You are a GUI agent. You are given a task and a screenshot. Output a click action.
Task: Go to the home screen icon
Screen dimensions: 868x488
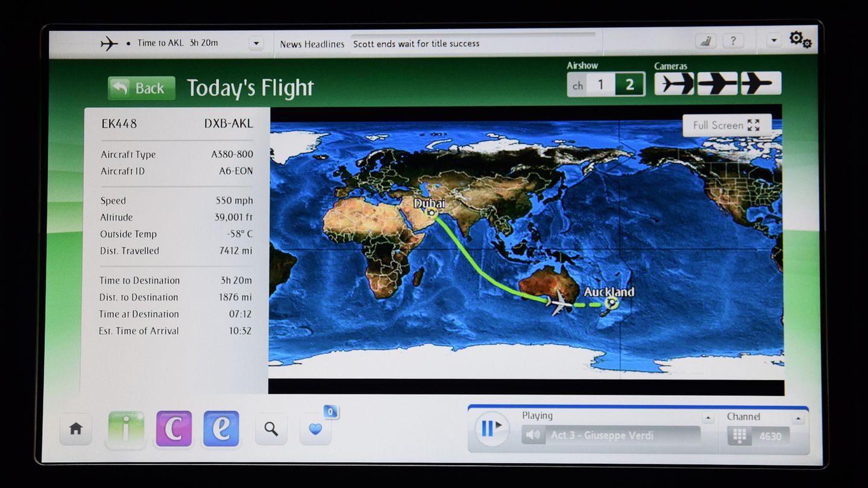76,429
